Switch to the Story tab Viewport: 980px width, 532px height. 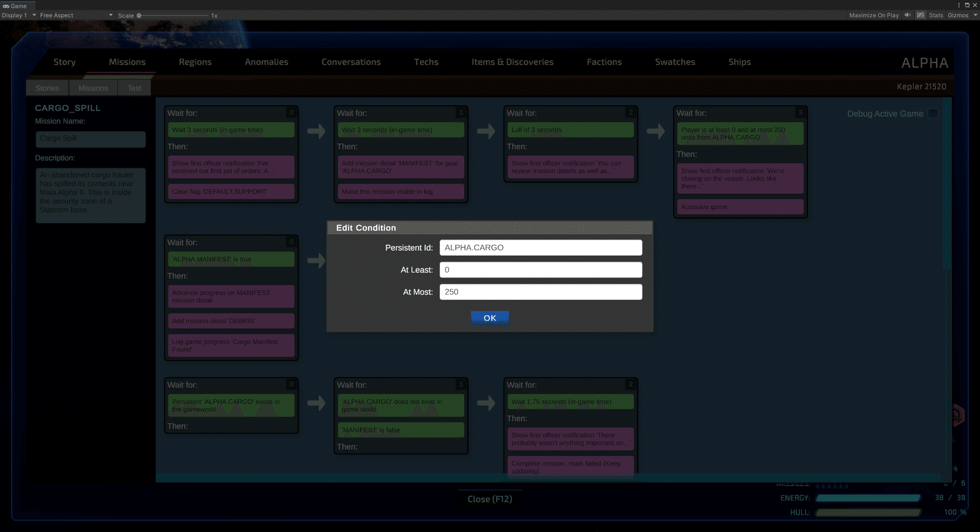pyautogui.click(x=64, y=62)
